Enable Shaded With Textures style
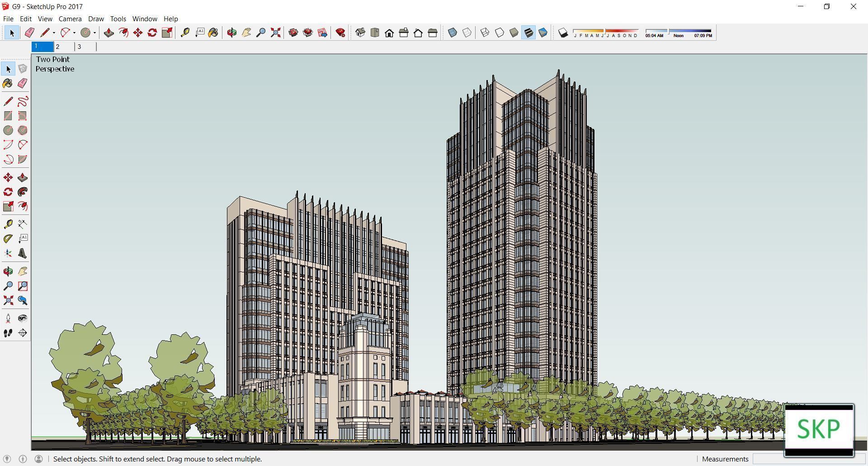 click(x=528, y=33)
